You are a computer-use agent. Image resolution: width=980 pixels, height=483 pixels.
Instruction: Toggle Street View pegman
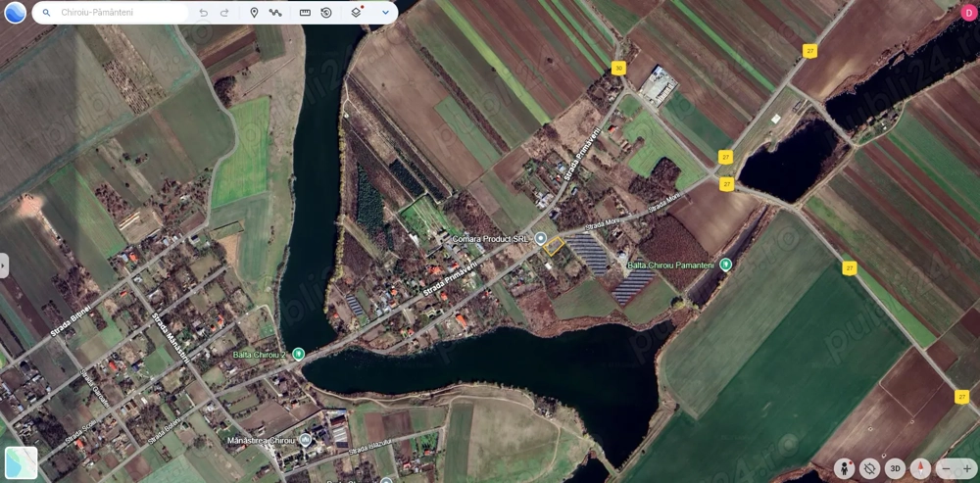click(844, 468)
